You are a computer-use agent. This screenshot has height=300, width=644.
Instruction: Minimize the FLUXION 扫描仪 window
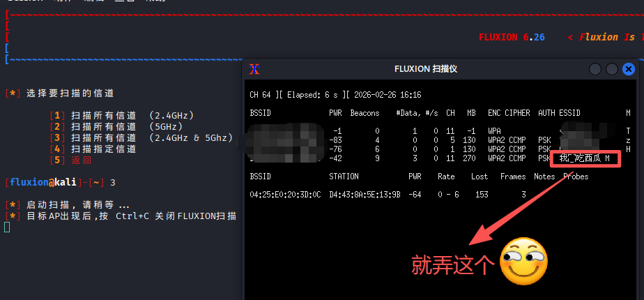pyautogui.click(x=595, y=69)
